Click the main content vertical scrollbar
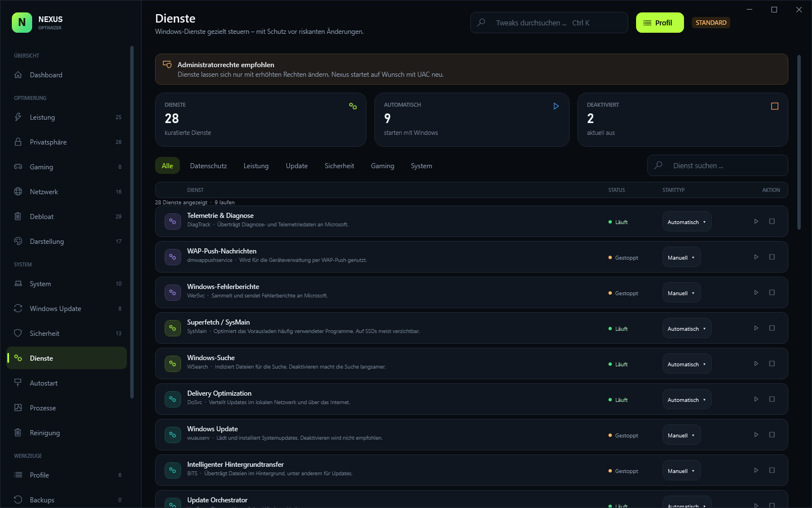 click(x=799, y=142)
